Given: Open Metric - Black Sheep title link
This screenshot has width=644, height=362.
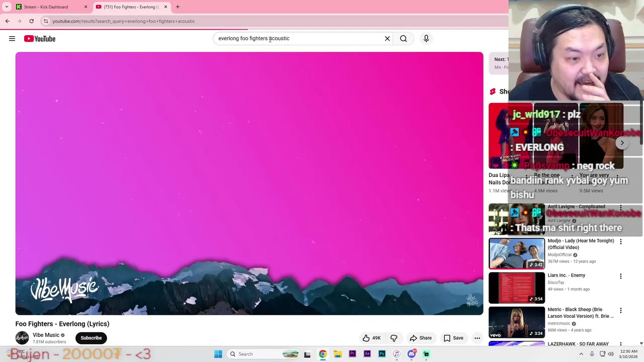Looking at the screenshot, I should (x=581, y=313).
